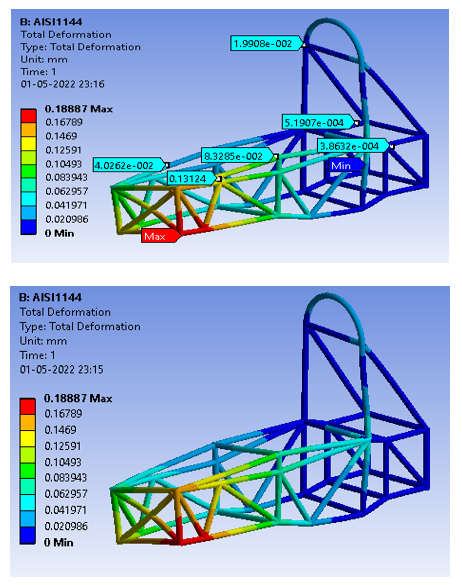Click 0.18887 Max value in lower legend
The width and height of the screenshot is (462, 585).
[x=78, y=398]
